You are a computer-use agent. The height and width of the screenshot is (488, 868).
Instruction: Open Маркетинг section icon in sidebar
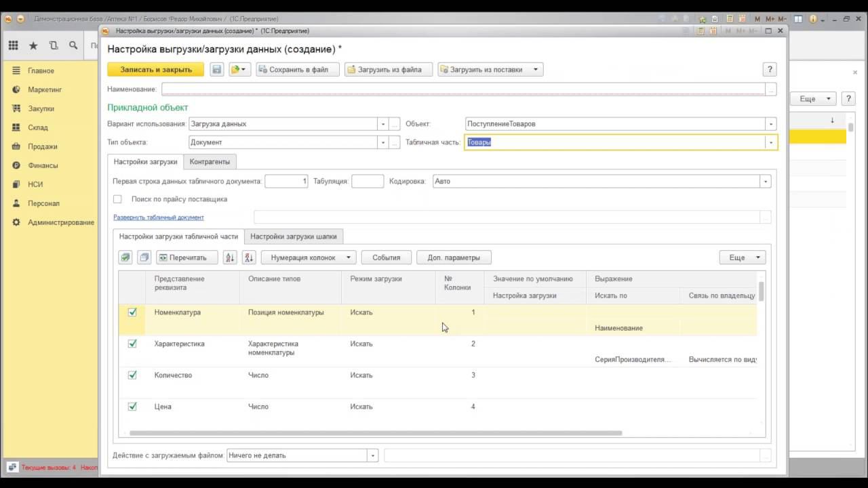16,89
